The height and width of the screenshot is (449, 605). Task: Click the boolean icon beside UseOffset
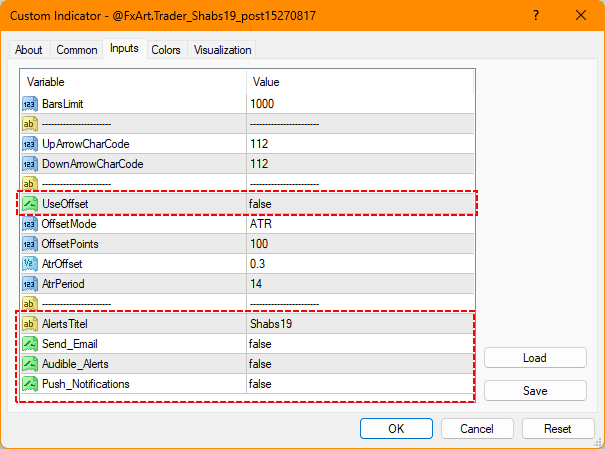[30, 204]
